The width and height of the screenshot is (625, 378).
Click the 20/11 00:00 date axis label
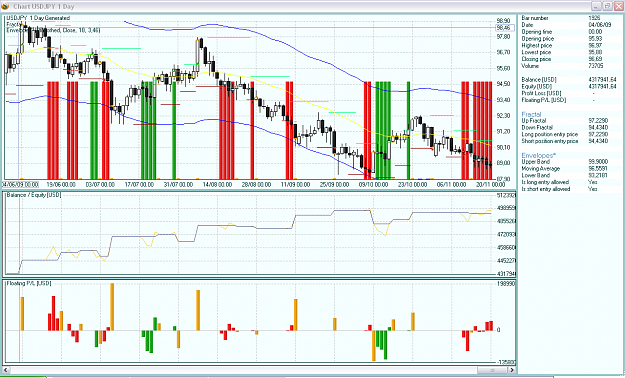tap(491, 185)
